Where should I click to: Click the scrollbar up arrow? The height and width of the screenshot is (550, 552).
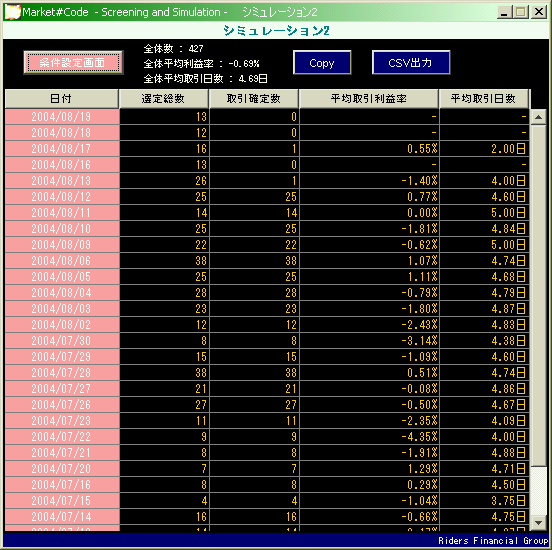tap(538, 117)
